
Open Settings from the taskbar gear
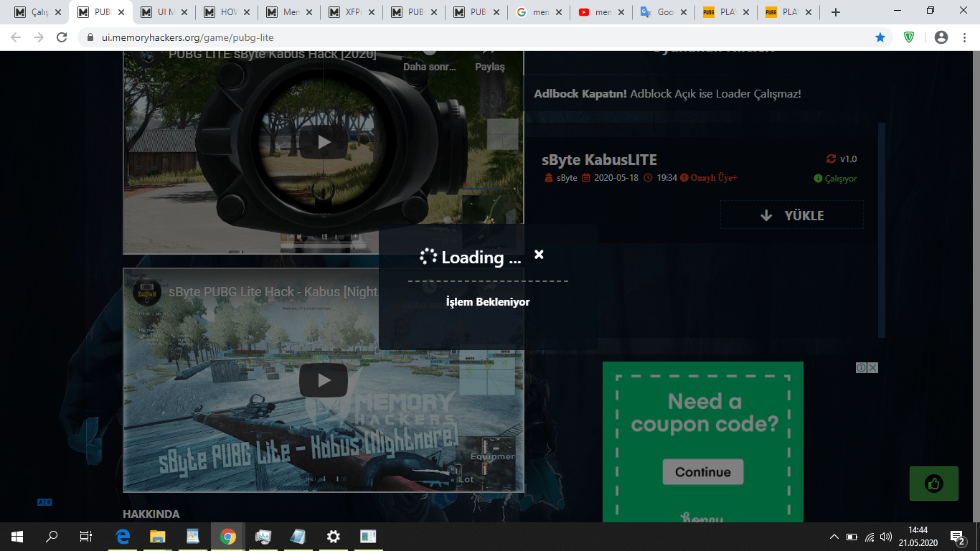coord(333,536)
